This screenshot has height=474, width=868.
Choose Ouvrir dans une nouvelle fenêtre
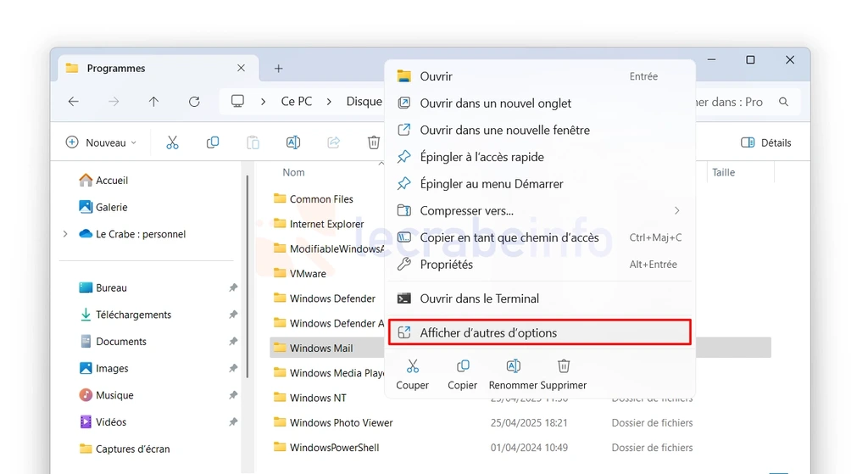pos(540,130)
